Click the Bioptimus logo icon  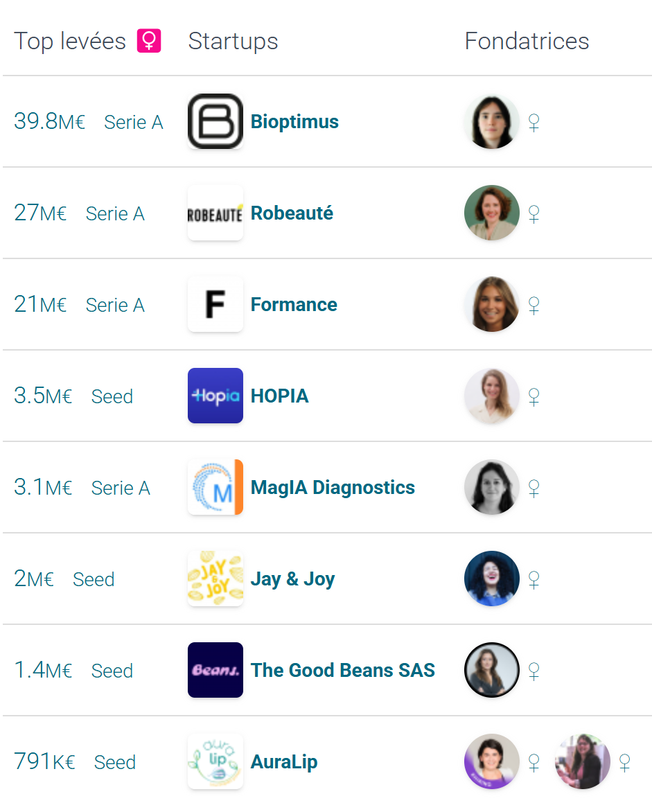[x=215, y=121]
